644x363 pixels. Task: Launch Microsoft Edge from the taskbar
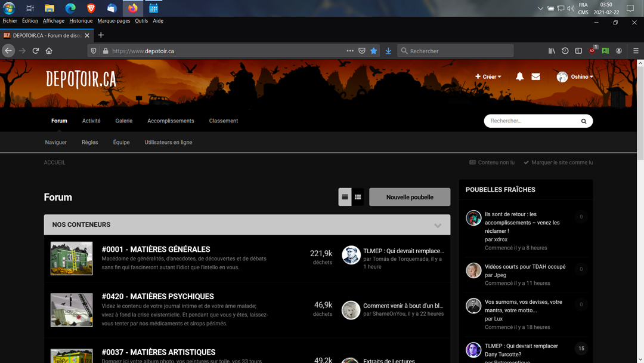click(70, 8)
